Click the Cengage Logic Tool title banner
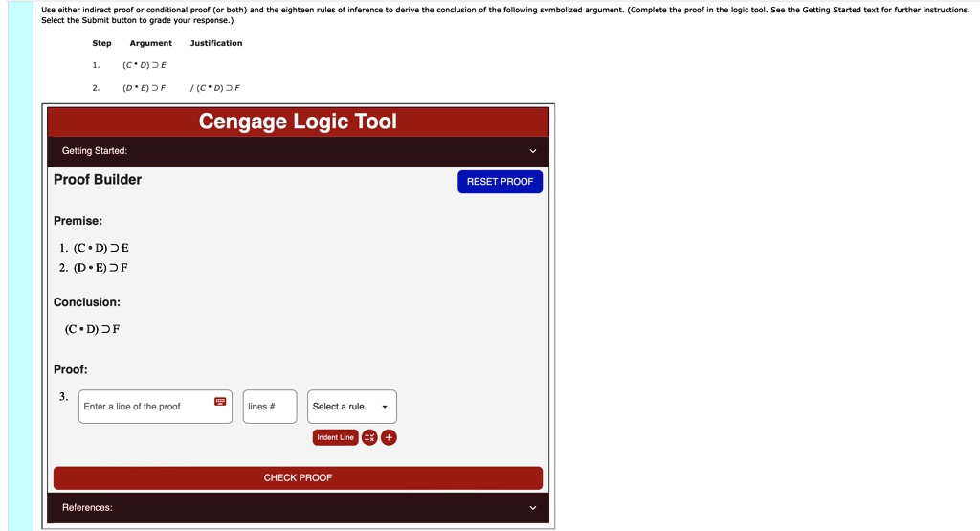This screenshot has width=980, height=531. click(x=299, y=122)
